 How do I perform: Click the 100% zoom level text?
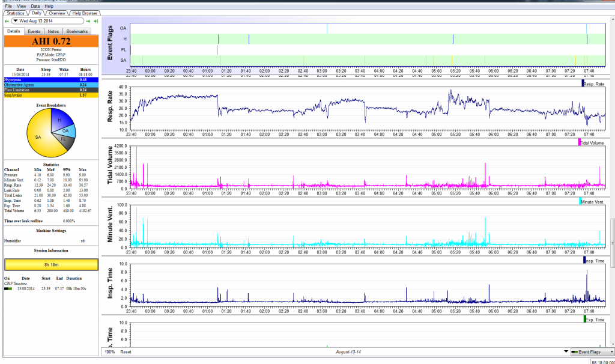(110, 352)
